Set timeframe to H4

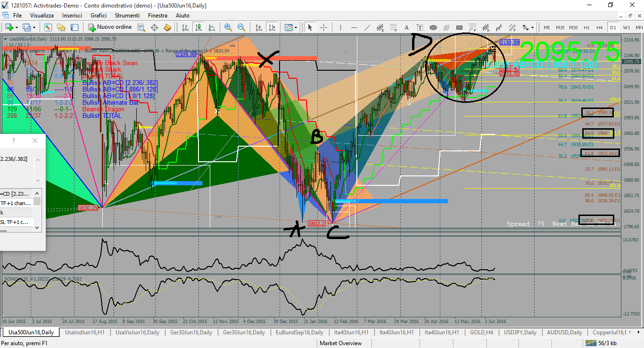(x=599, y=27)
